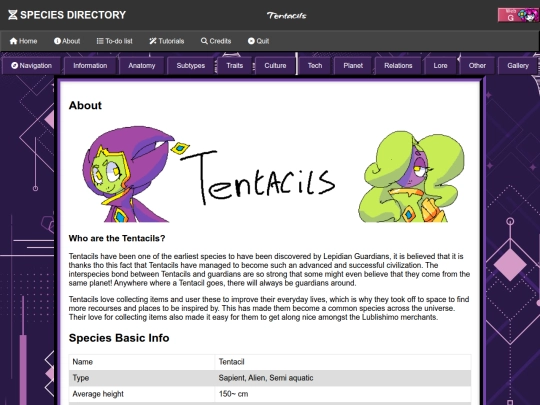Select the 'Type' table cell

click(142, 378)
